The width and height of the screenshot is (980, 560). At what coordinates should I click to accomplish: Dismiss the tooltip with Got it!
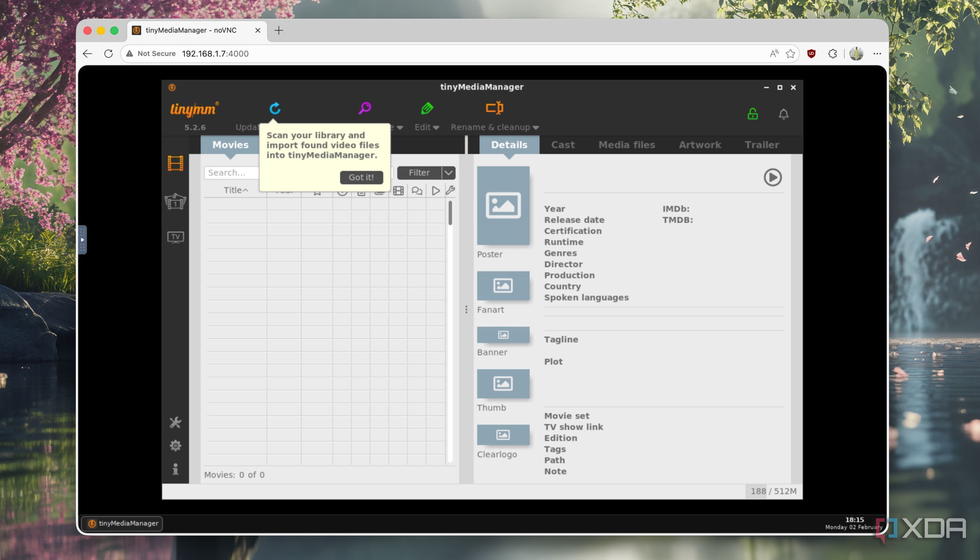pos(361,177)
